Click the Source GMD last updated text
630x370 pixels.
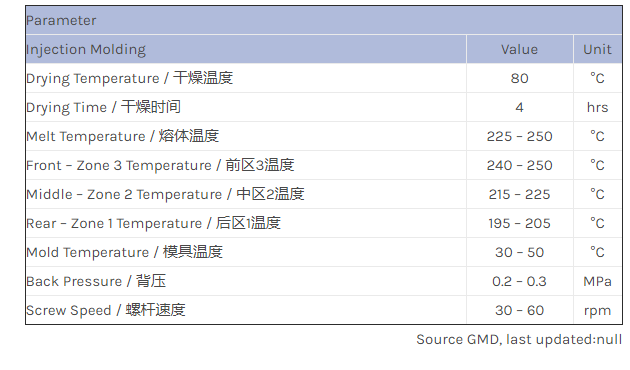click(x=519, y=339)
